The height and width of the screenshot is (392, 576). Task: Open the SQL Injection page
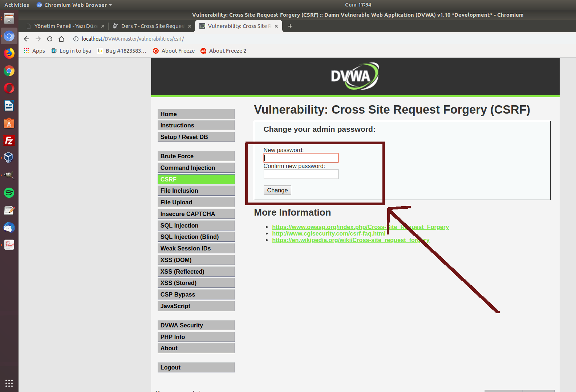pyautogui.click(x=196, y=225)
